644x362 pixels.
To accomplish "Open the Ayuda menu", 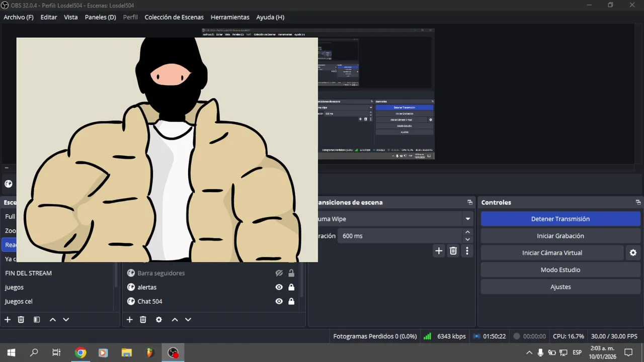I will tap(270, 17).
